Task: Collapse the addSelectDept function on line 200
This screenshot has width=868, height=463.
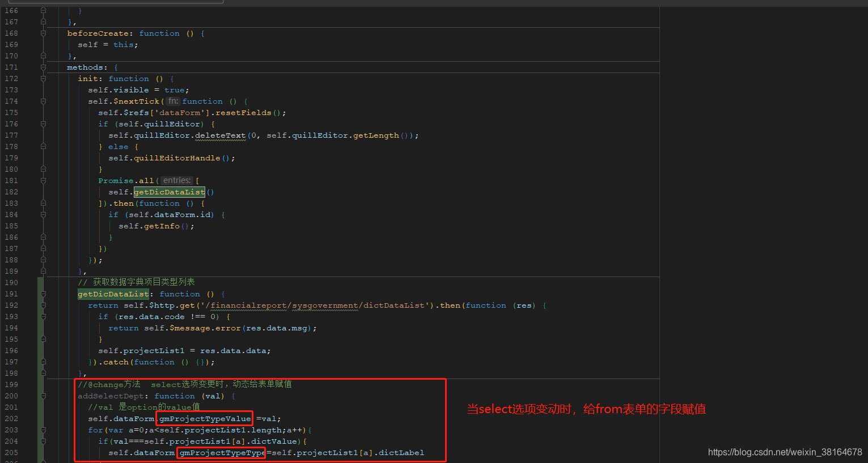Action: pos(43,396)
